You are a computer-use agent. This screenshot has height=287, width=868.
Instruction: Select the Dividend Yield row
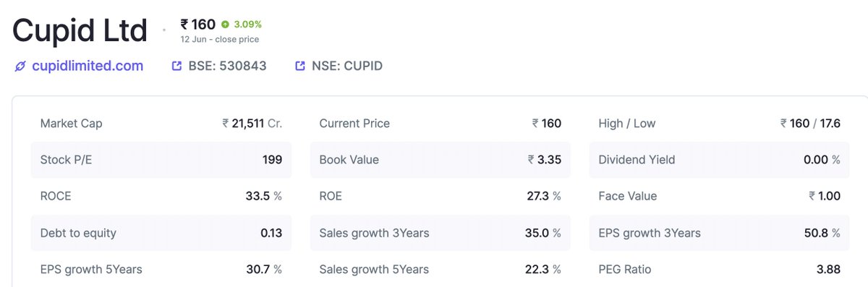[720, 160]
